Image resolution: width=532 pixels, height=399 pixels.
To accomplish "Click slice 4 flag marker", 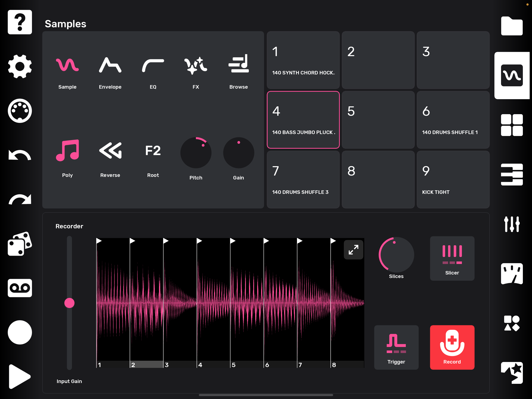I will 199,241.
